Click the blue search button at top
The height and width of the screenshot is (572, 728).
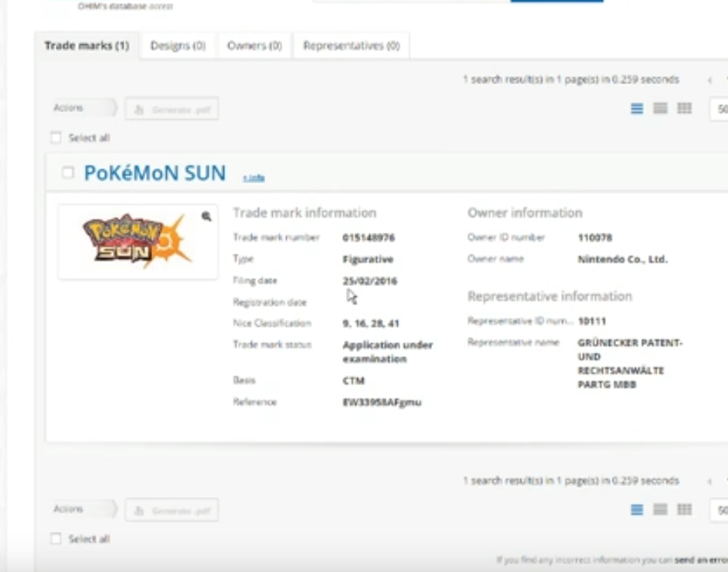pos(556,1)
